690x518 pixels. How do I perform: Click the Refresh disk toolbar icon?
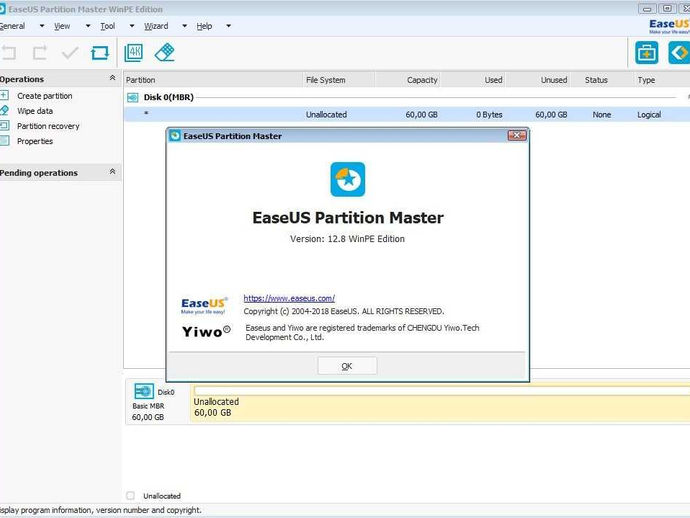click(100, 53)
